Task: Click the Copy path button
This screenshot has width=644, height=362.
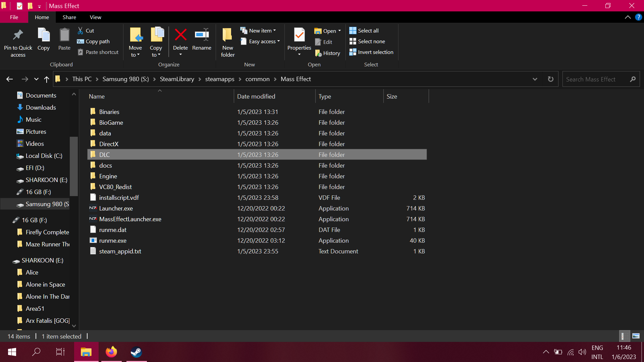Action: tap(94, 41)
